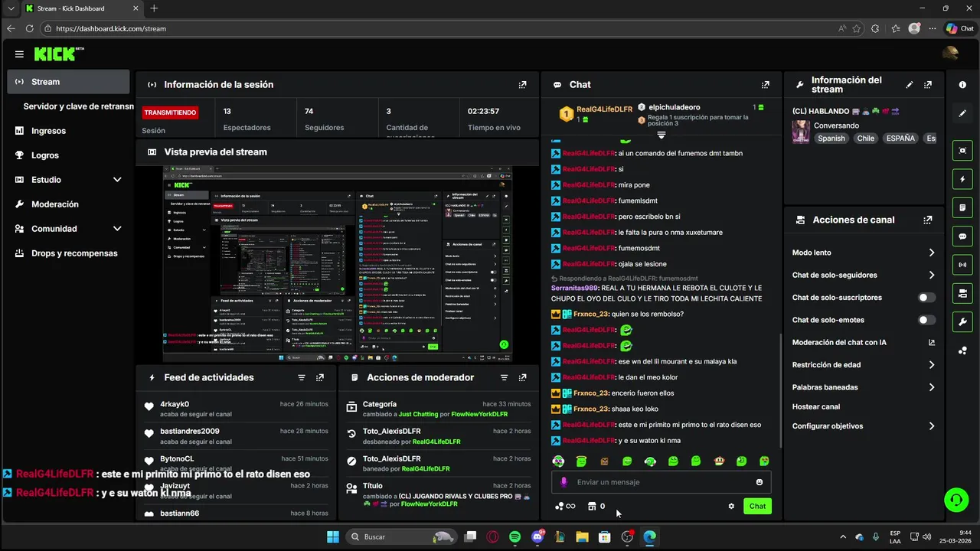Click the Frxnco_23 message 'shaaa keo loko'

(604, 409)
